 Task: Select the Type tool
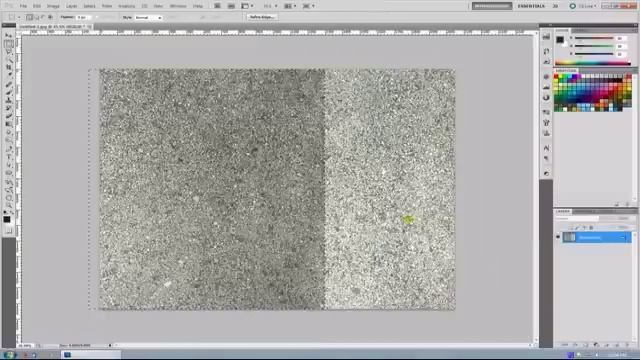(x=8, y=157)
